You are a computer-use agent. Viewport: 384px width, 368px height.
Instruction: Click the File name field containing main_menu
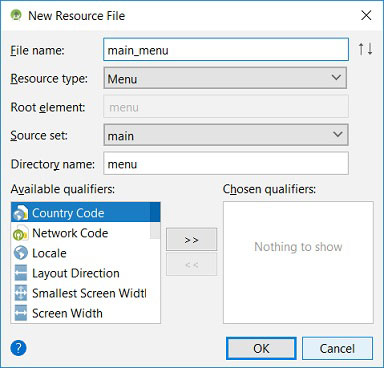[226, 50]
